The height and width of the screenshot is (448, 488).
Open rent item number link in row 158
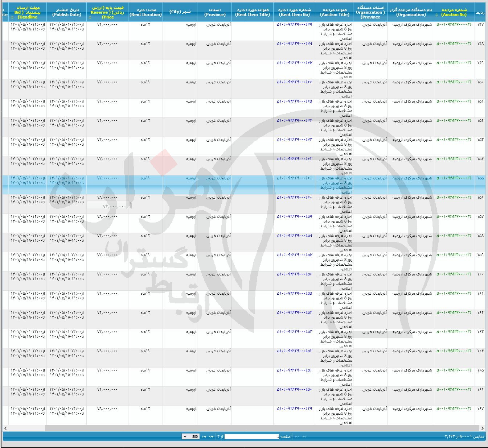tap(294, 236)
